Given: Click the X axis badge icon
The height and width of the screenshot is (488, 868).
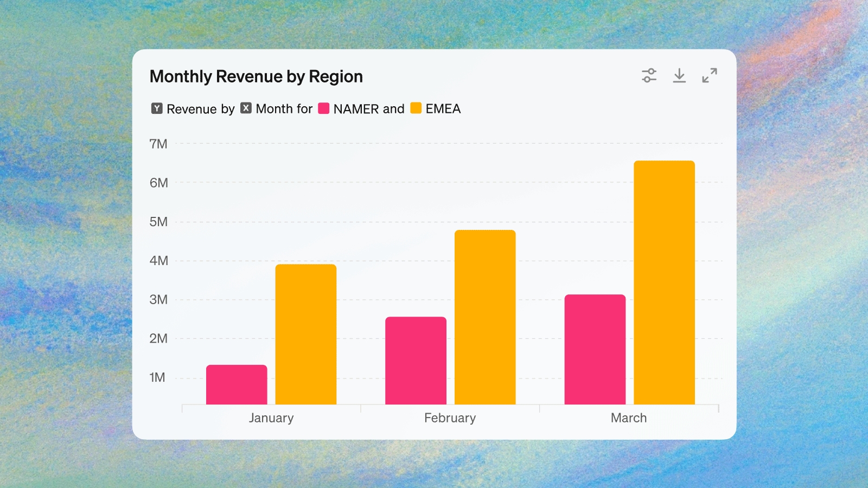Looking at the screenshot, I should 246,108.
